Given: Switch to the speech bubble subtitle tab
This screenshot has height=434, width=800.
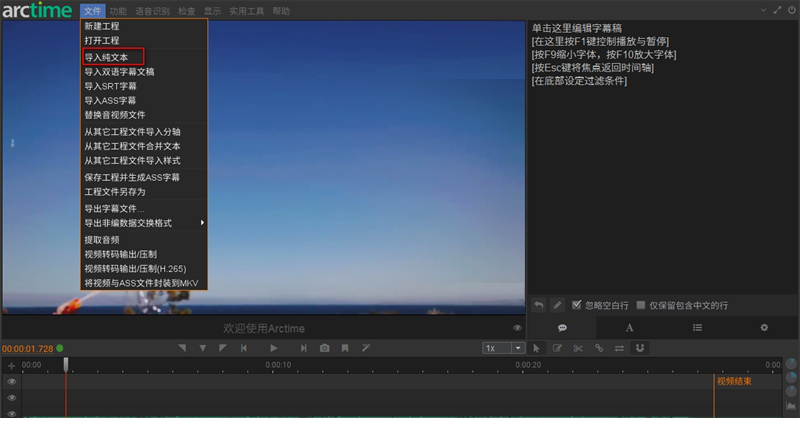Looking at the screenshot, I should (562, 328).
